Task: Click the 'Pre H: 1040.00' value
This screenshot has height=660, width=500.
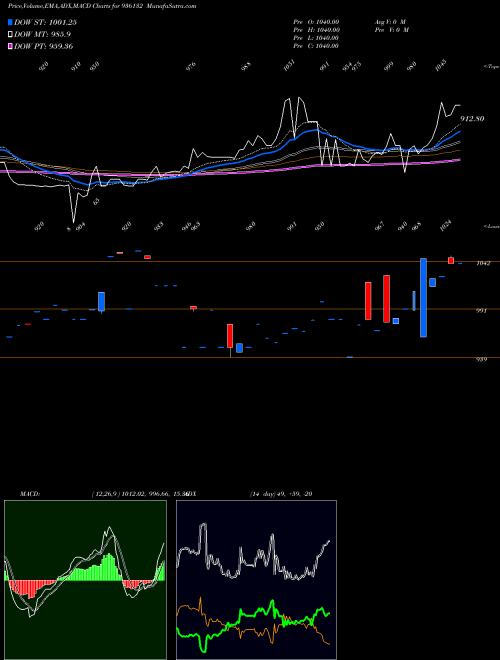Action: 316,30
